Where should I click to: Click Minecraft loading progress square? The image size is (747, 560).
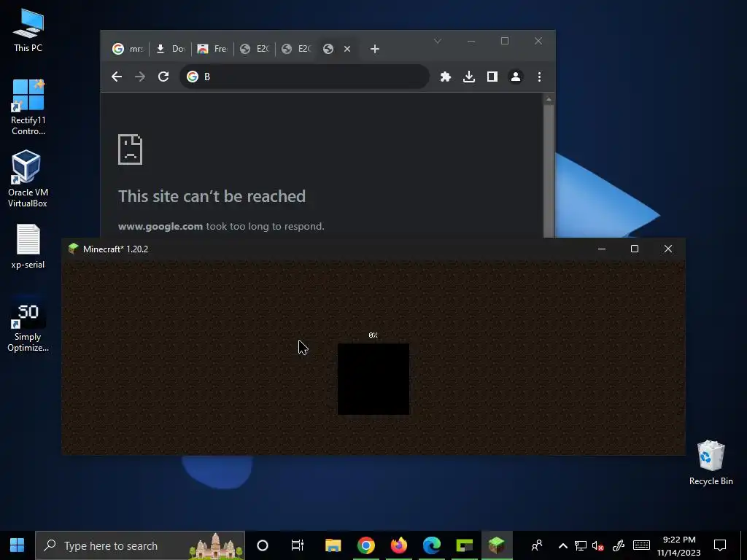tap(373, 379)
